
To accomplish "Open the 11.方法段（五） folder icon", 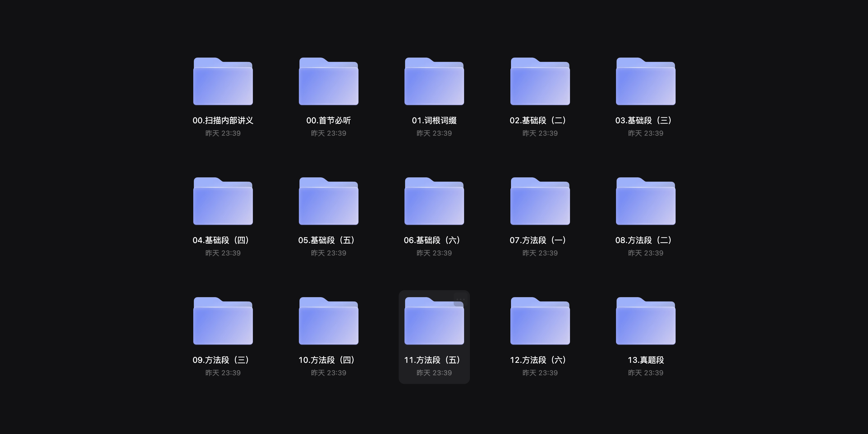I will tap(434, 321).
